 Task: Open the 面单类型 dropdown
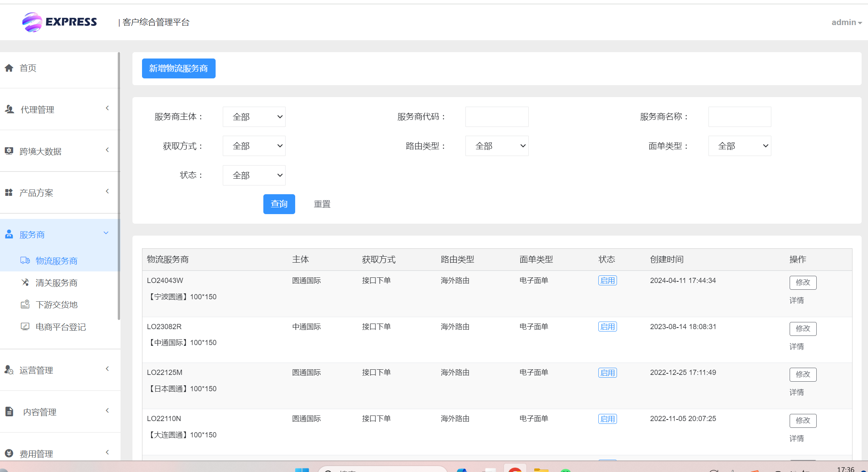[740, 146]
